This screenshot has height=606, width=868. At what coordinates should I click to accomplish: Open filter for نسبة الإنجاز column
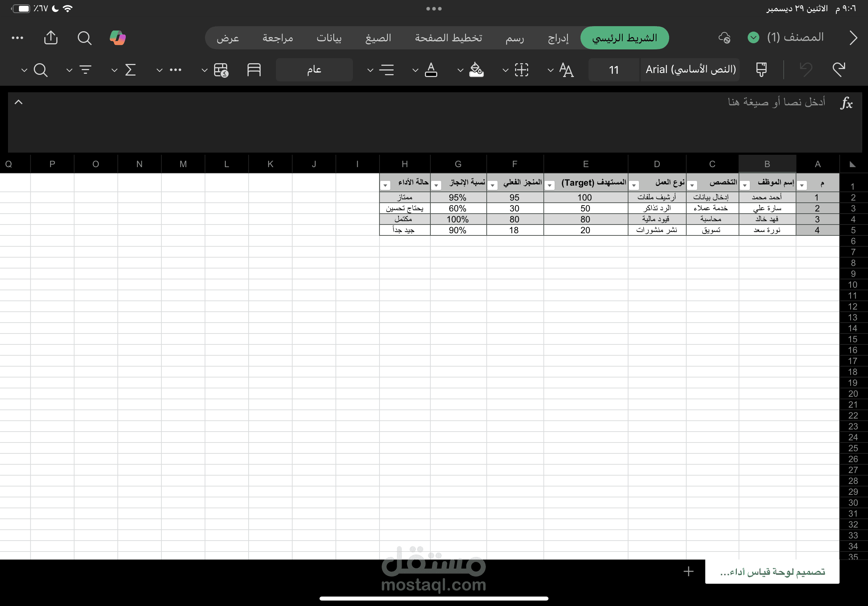[x=436, y=186]
